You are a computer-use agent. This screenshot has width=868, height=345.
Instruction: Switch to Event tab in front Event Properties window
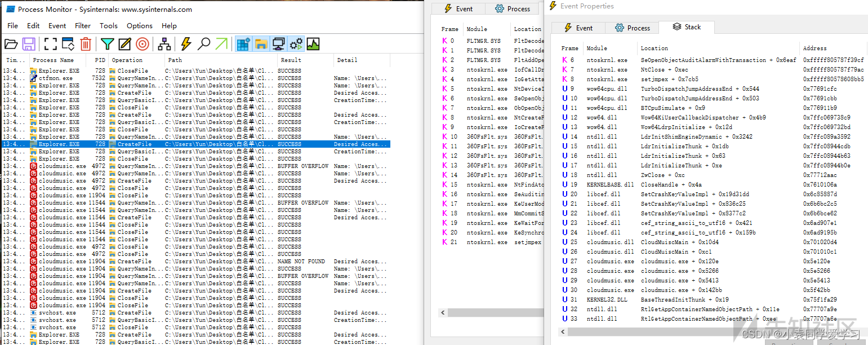coord(578,28)
